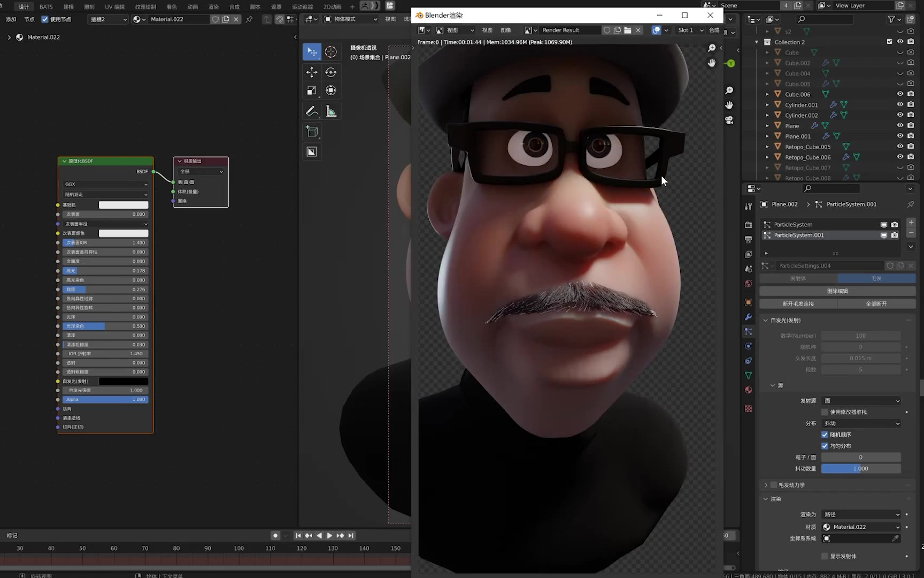Open the Scene properties tab
This screenshot has height=578, width=924.
(x=748, y=269)
